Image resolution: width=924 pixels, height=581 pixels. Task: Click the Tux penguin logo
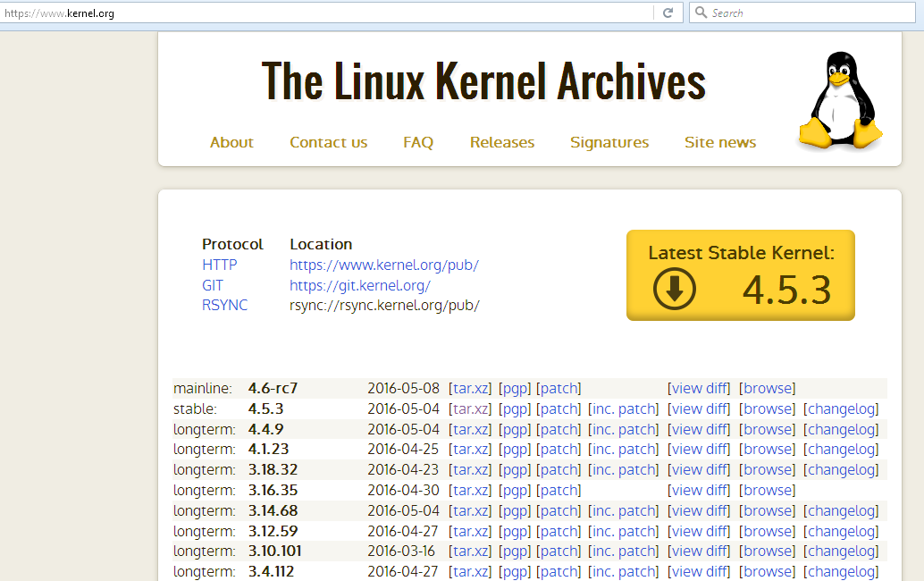point(841,100)
